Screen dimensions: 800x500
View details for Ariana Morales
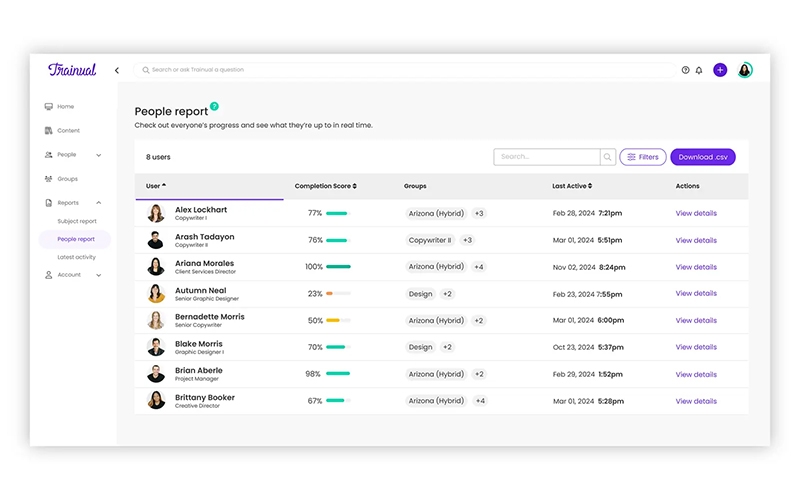click(x=696, y=267)
